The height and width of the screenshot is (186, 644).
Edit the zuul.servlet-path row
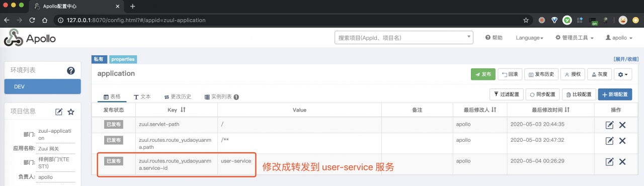(x=610, y=125)
